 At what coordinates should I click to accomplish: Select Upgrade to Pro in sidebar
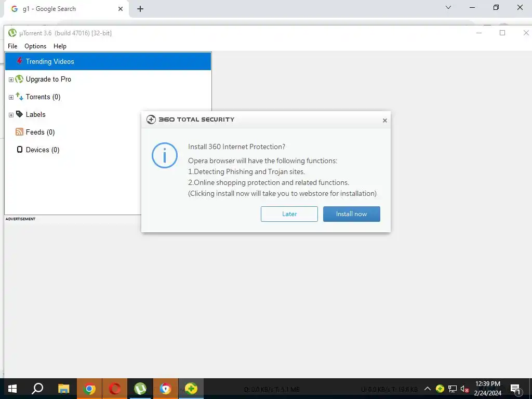[x=48, y=79]
